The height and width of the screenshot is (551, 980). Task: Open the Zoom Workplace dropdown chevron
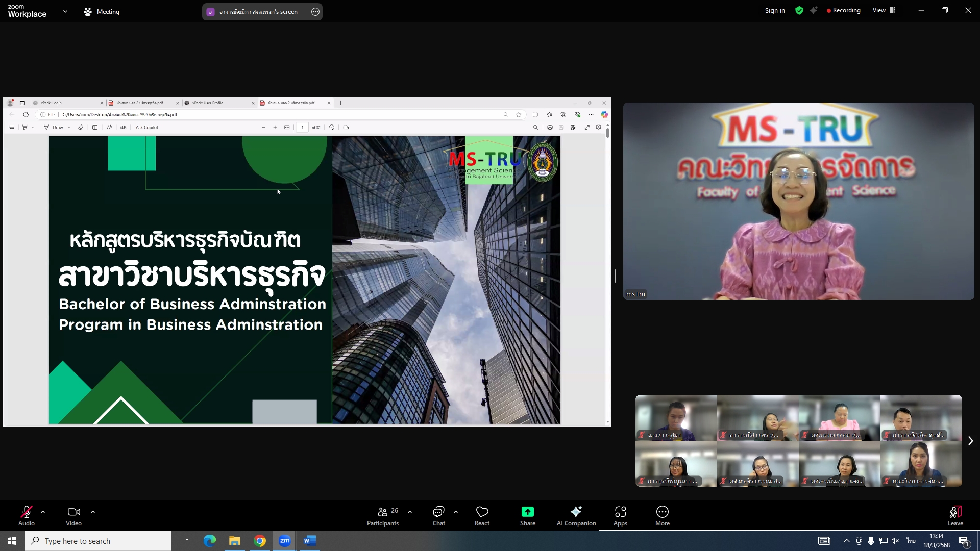coord(65,11)
